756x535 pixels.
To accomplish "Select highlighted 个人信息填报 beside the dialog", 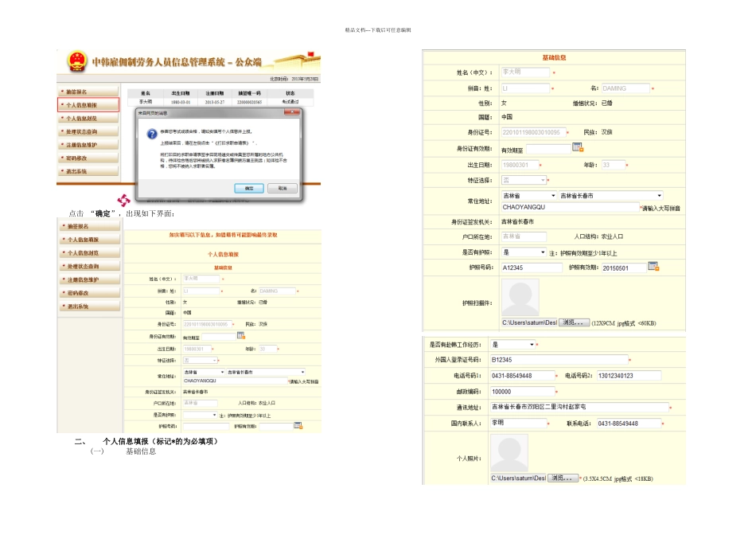I will (88, 104).
